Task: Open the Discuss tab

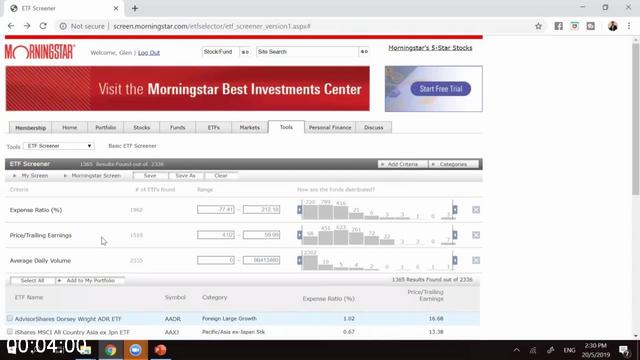Action: (373, 128)
